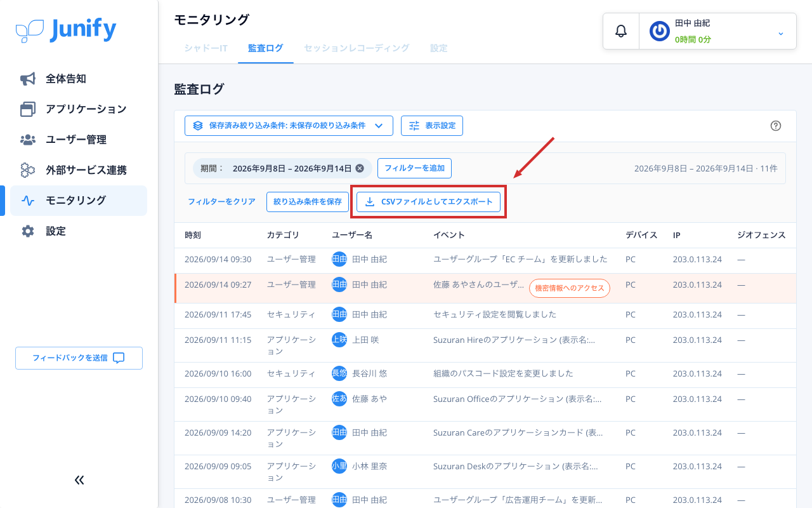Click 組織のパスコード設定を変更しました event text

click(x=503, y=373)
